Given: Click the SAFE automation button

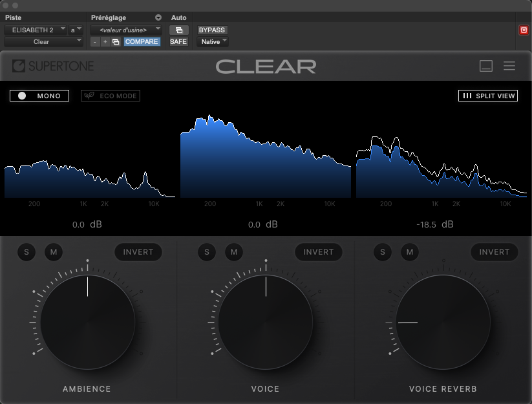Looking at the screenshot, I should (x=178, y=42).
